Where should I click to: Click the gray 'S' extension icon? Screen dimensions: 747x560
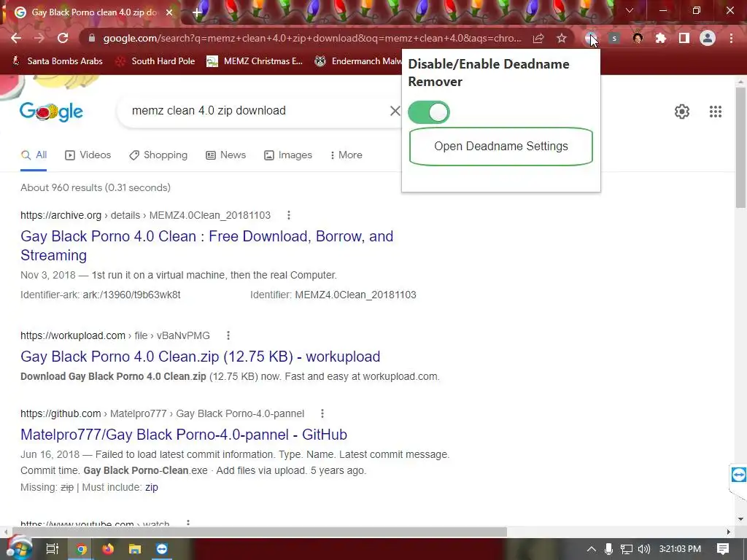tap(614, 38)
